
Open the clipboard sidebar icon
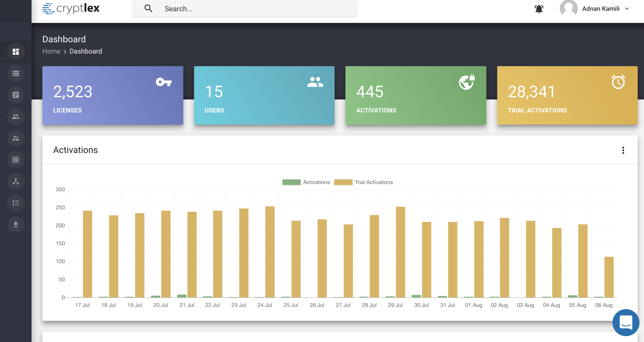pyautogui.click(x=16, y=95)
